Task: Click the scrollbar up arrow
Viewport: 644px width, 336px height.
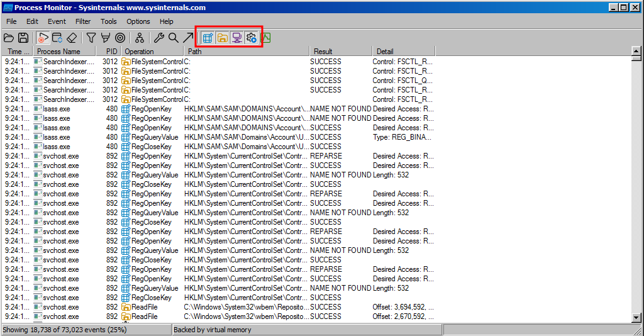Action: 636,52
